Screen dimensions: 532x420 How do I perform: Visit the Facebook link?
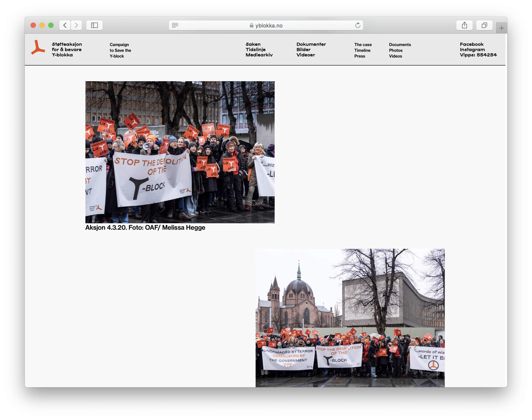pos(472,44)
